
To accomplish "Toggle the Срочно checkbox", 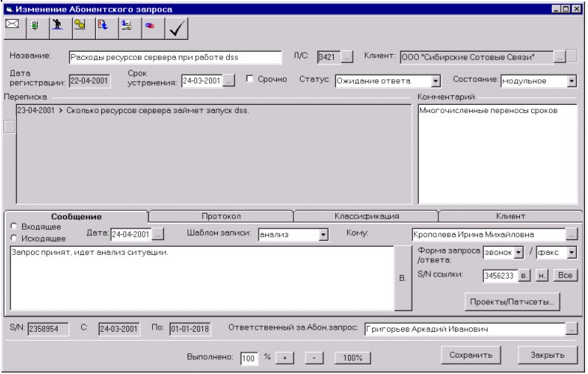I will pyautogui.click(x=250, y=79).
